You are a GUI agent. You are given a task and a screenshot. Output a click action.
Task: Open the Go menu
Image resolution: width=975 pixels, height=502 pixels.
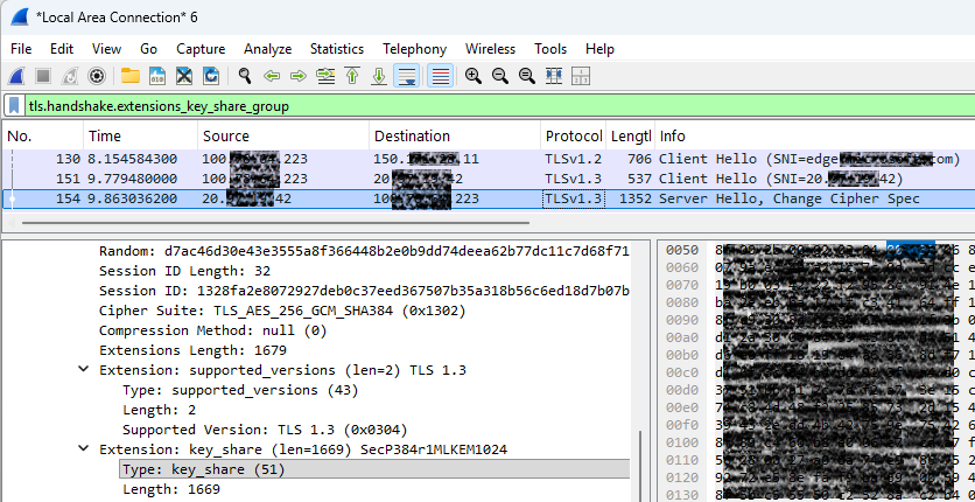149,49
